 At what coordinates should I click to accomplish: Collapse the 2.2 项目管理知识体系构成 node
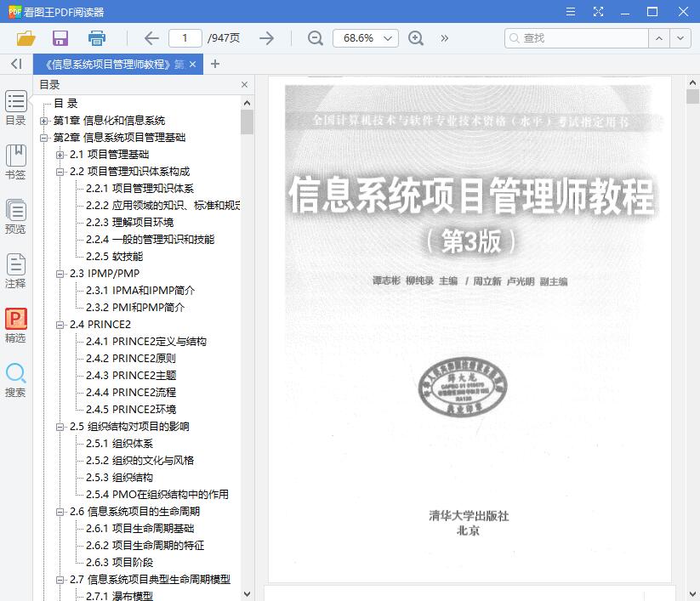(x=60, y=172)
